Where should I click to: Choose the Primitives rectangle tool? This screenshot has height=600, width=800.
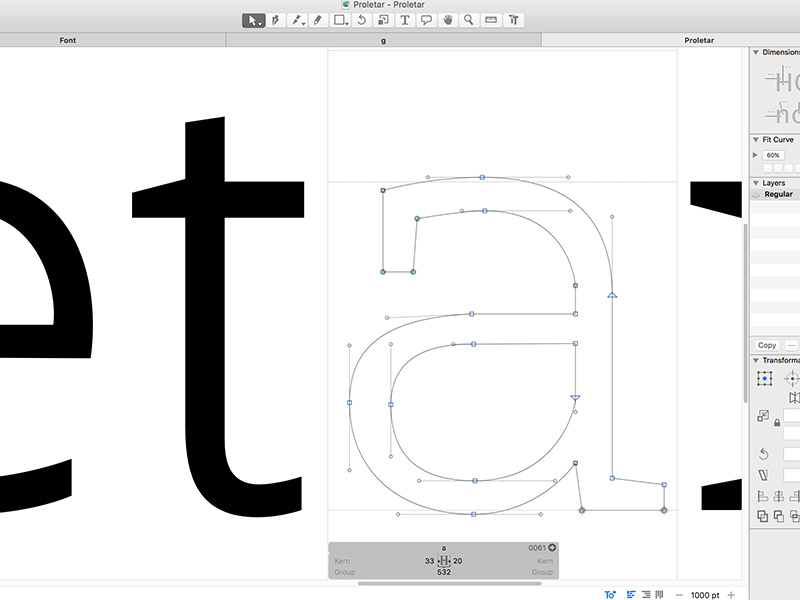point(340,18)
